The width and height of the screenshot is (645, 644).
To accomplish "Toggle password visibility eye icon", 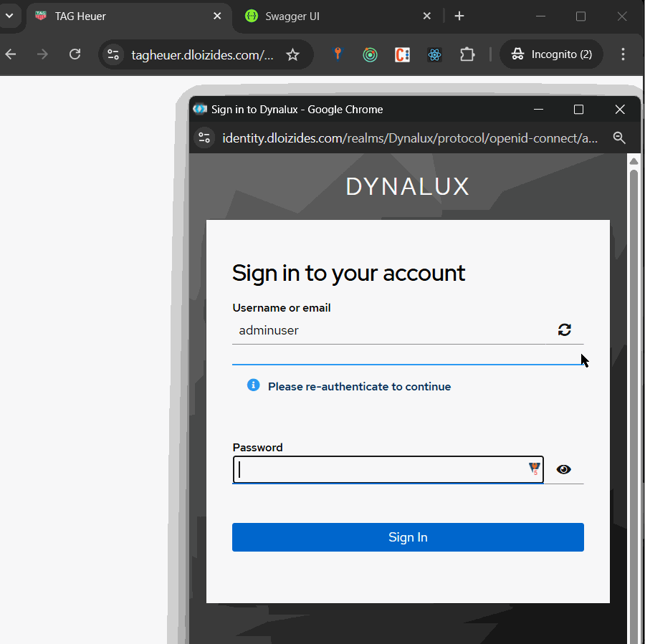I will [x=564, y=470].
